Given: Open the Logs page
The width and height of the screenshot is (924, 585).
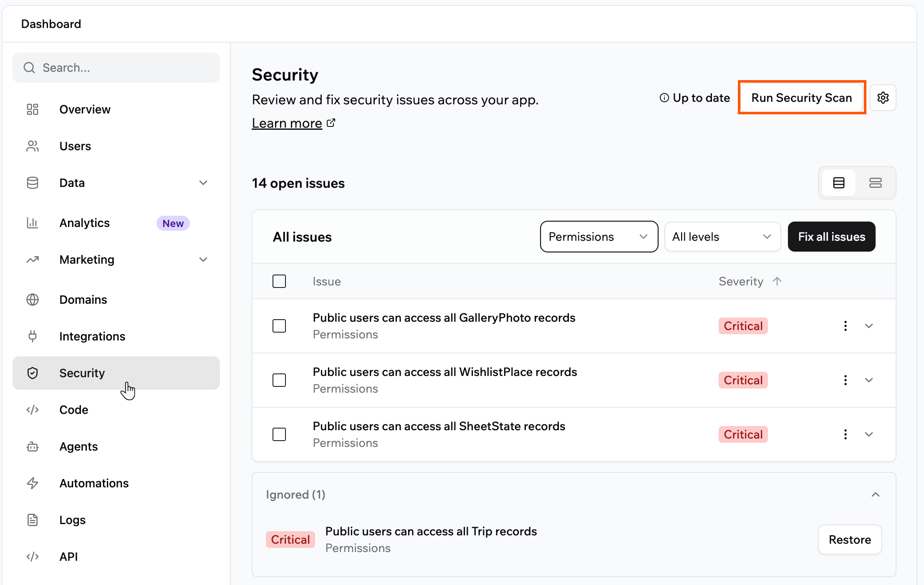Looking at the screenshot, I should [x=116, y=520].
